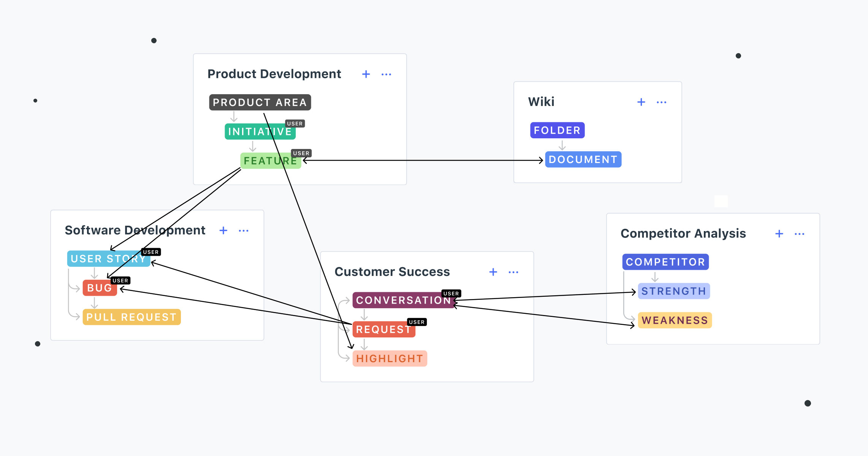This screenshot has height=456, width=868.
Task: Select the DOCUMENT tag in Wiki
Action: [x=583, y=160]
